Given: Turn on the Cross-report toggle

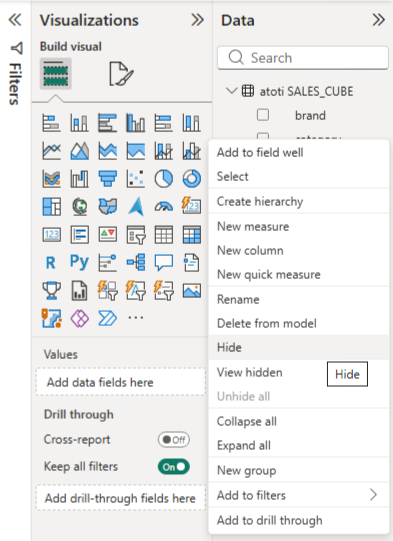Looking at the screenshot, I should pyautogui.click(x=174, y=440).
